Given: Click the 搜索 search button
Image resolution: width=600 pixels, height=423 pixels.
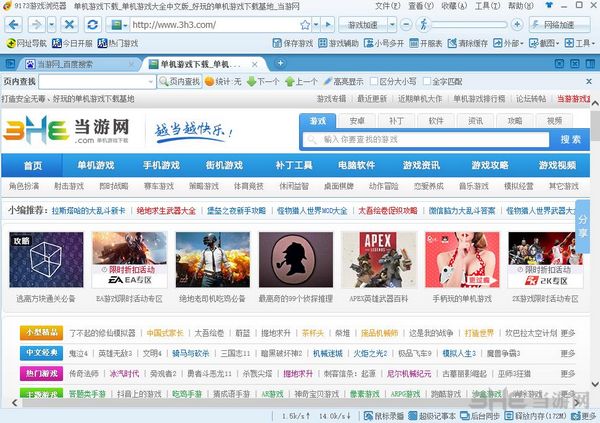Looking at the screenshot, I should (570, 140).
